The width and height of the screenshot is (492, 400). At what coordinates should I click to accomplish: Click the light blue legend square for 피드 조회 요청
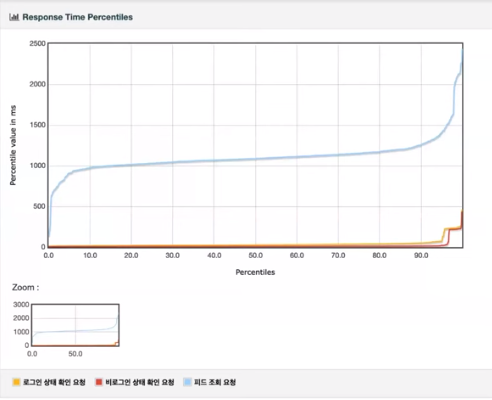click(188, 382)
